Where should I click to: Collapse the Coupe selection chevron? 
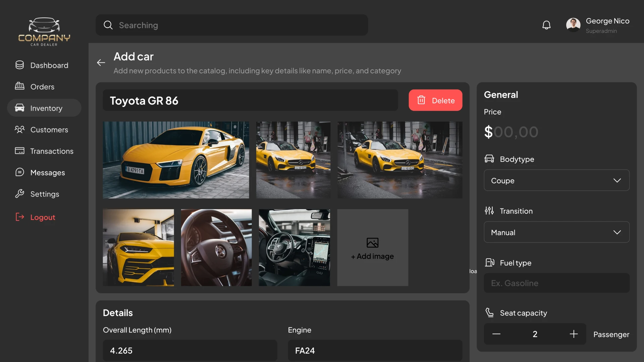point(618,180)
